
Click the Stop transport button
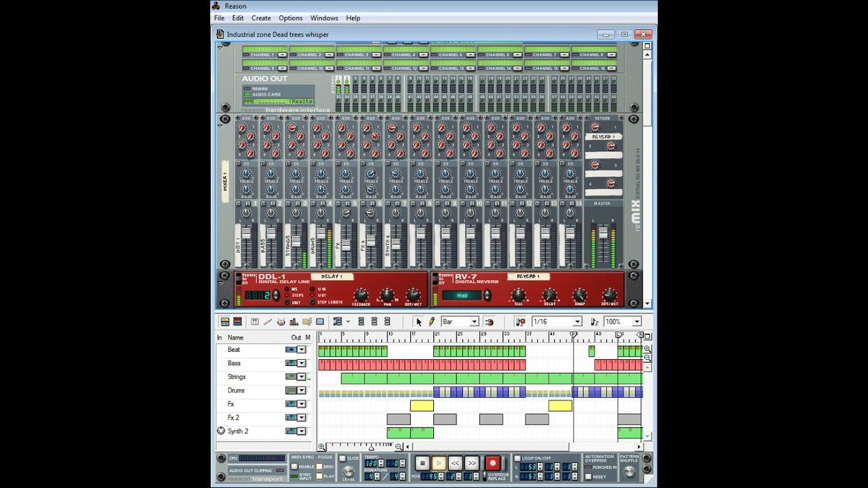(x=422, y=463)
